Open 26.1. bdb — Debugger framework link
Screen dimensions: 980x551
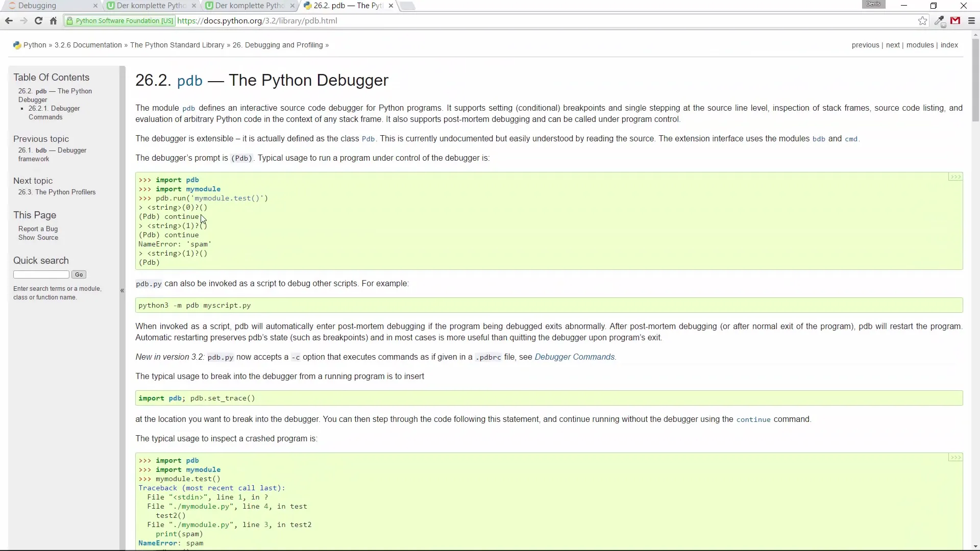click(x=52, y=155)
